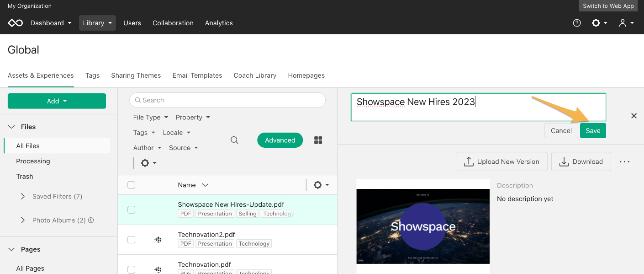Viewport: 644px width, 274px height.
Task: Click the search magnifier icon beside Advanced
Action: click(234, 140)
